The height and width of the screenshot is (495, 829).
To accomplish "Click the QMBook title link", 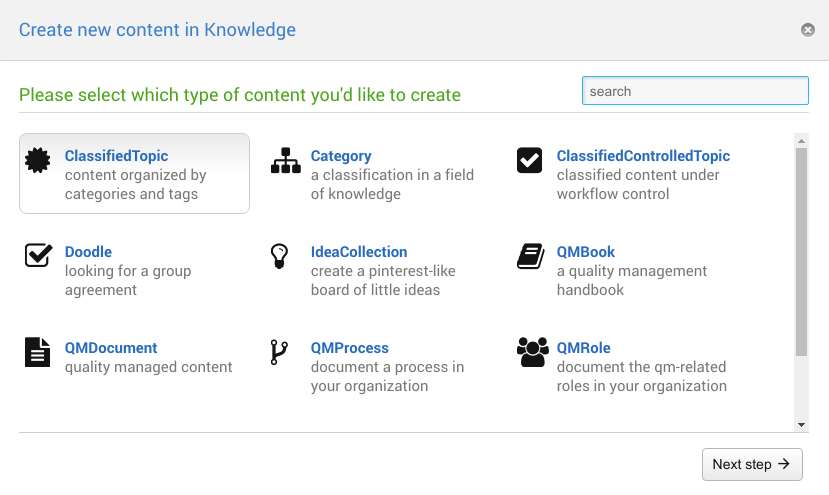I will (586, 252).
